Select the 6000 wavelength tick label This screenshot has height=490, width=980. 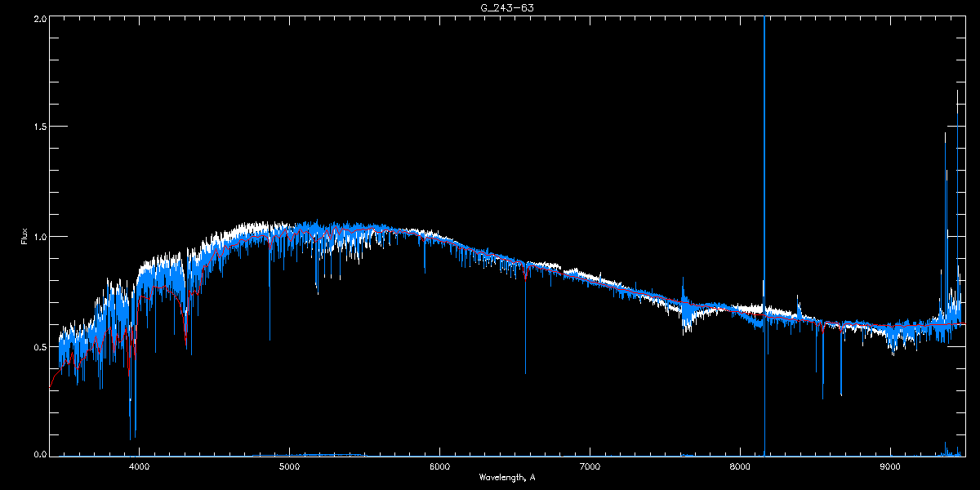[440, 466]
